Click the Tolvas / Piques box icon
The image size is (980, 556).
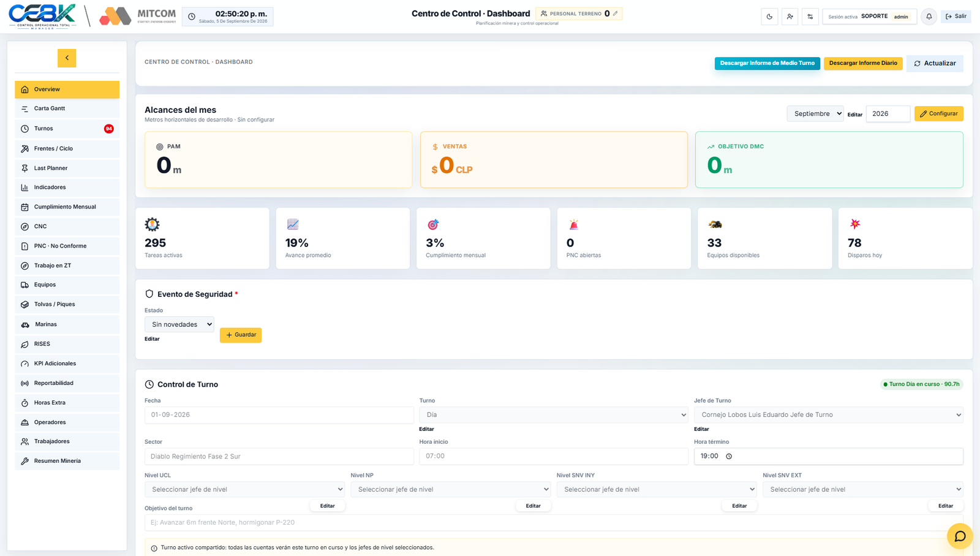pyautogui.click(x=24, y=305)
